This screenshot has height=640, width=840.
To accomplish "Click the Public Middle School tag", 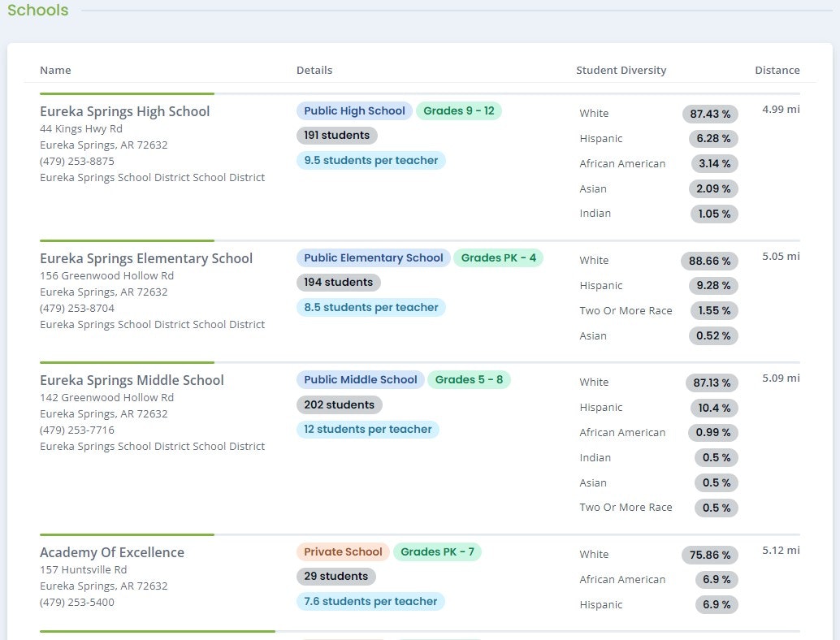I will pyautogui.click(x=361, y=380).
